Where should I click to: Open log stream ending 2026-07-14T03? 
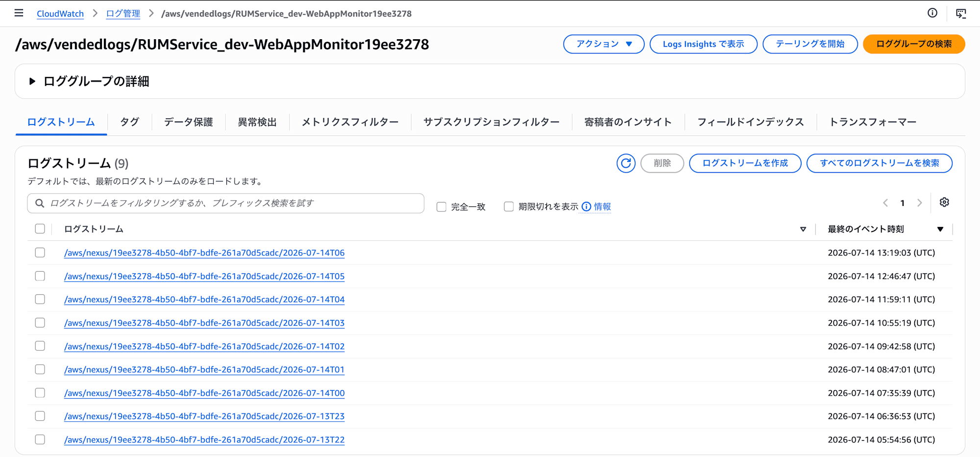pos(204,323)
